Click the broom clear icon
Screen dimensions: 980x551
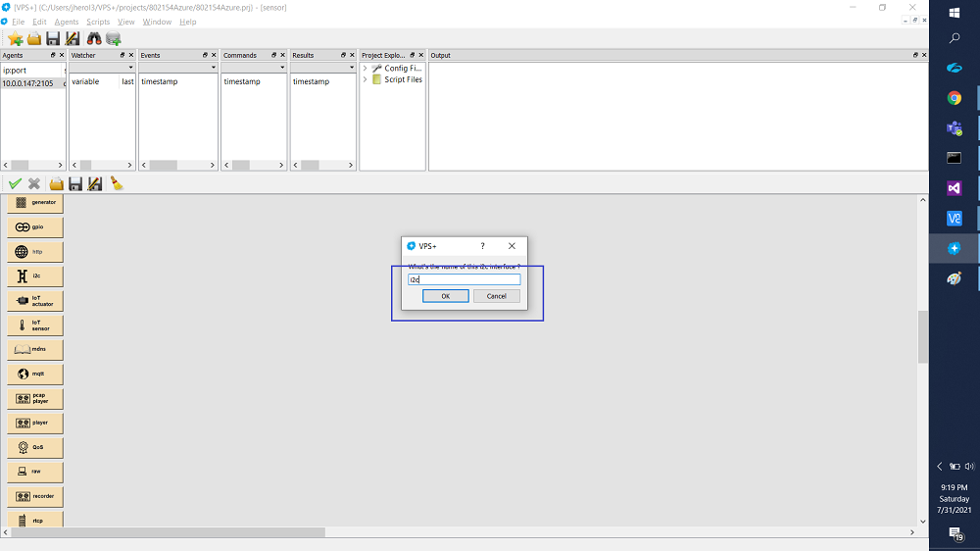pyautogui.click(x=117, y=183)
